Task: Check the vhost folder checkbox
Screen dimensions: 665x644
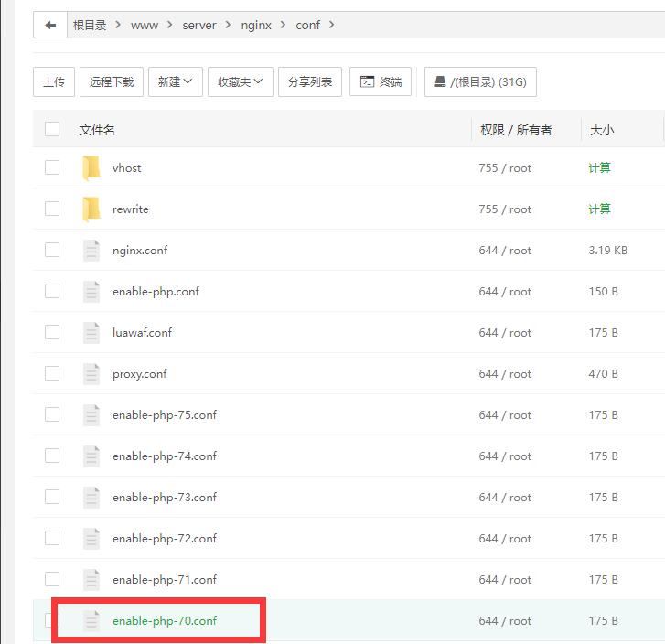Action: point(52,167)
